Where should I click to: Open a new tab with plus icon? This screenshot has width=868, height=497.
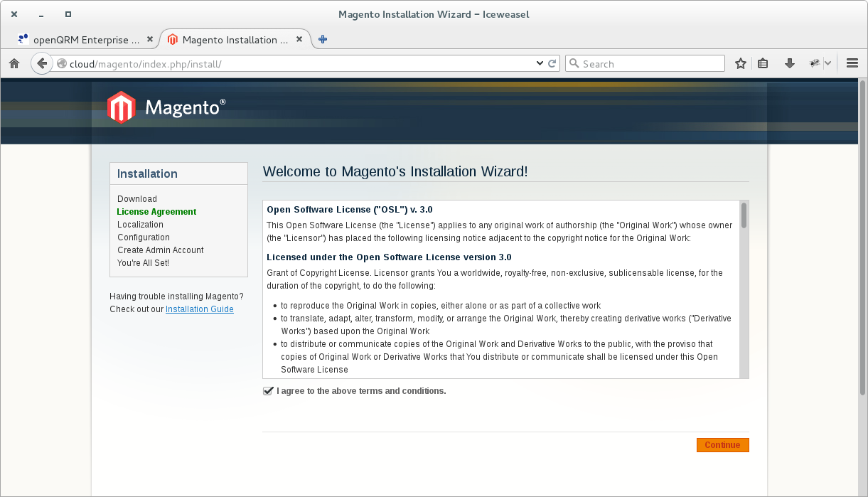323,40
